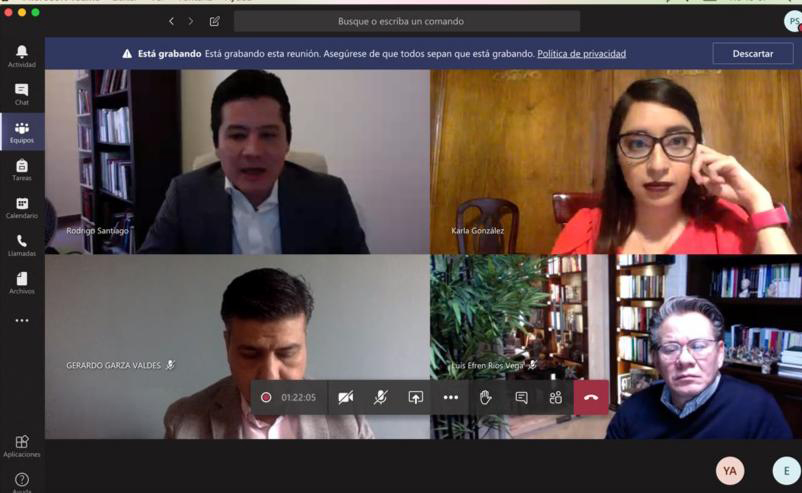
Task: Click the compose new chat icon
Action: 214,21
